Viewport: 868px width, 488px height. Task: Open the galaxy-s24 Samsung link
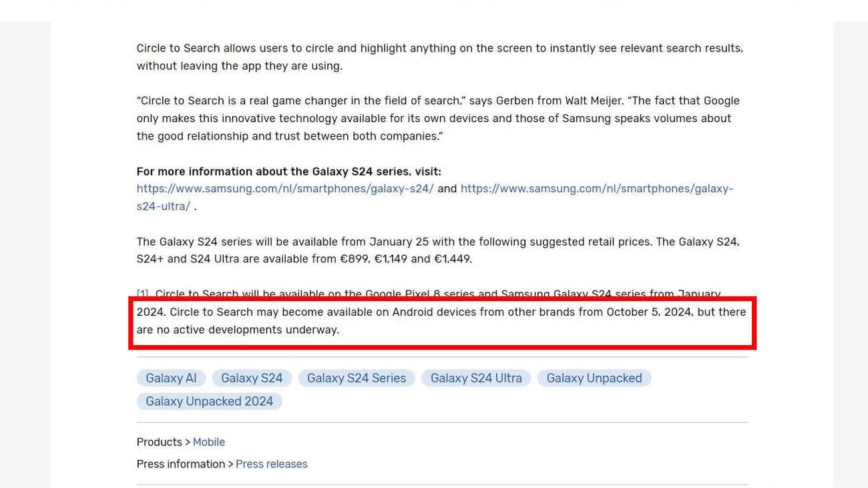(286, 188)
